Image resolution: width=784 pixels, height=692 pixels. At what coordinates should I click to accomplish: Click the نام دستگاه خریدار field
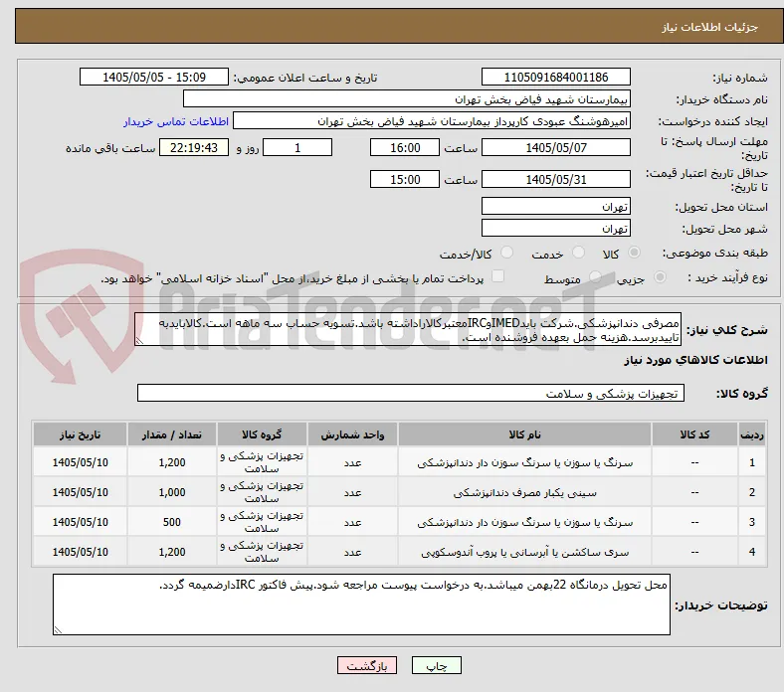click(x=407, y=99)
